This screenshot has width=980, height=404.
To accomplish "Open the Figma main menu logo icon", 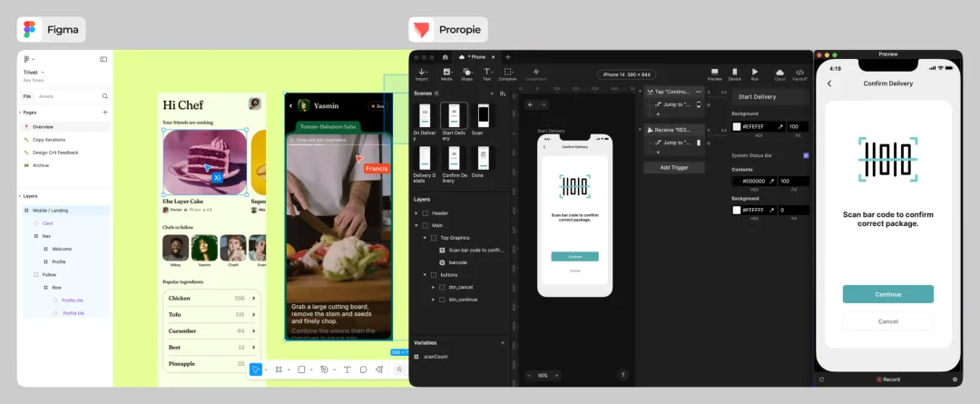I will point(26,59).
